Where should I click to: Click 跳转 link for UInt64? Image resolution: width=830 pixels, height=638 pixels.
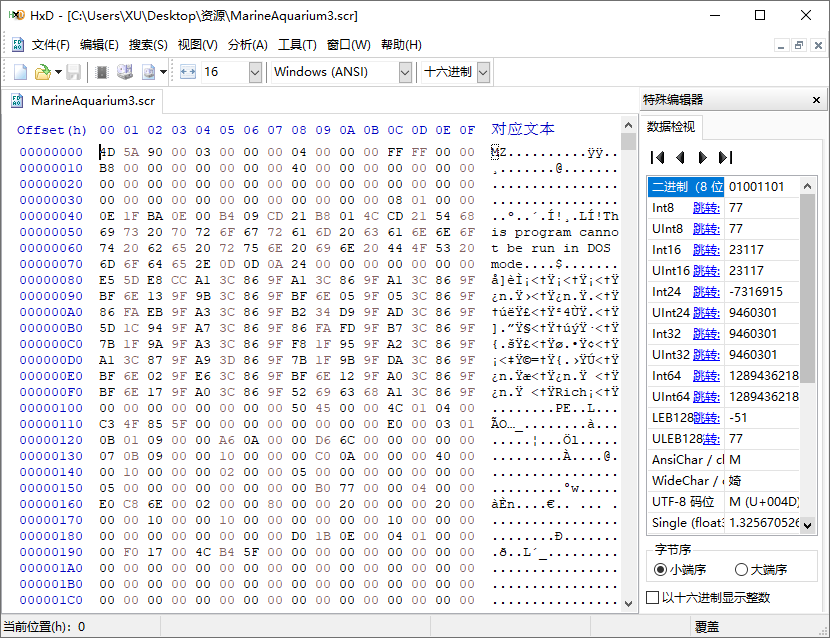(706, 397)
